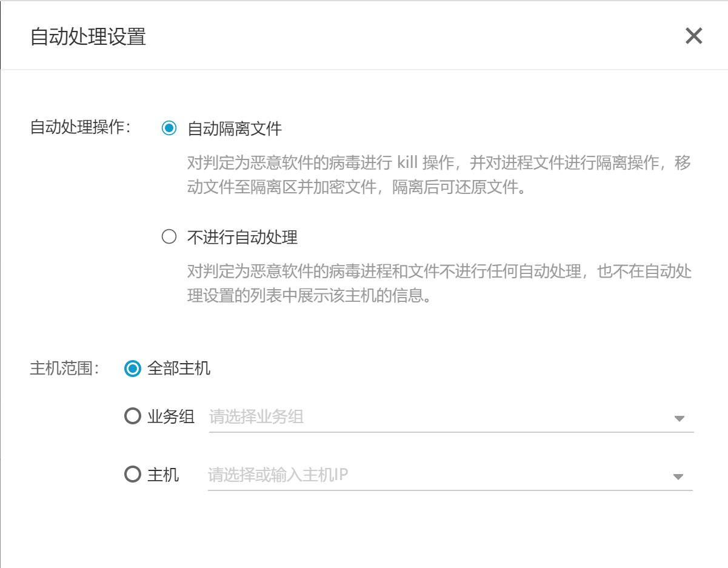Viewport: 728px width, 568px height.
Task: Click the 主机范围 section label
Action: click(x=64, y=369)
